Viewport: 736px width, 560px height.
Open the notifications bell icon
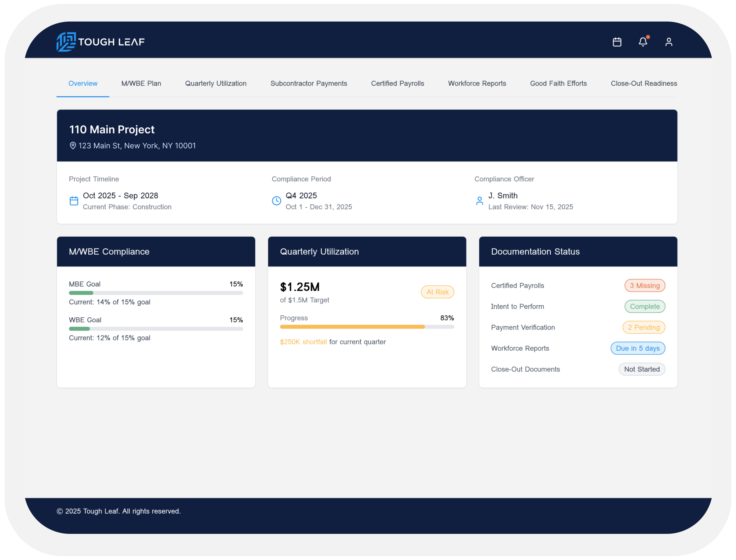[x=643, y=42]
